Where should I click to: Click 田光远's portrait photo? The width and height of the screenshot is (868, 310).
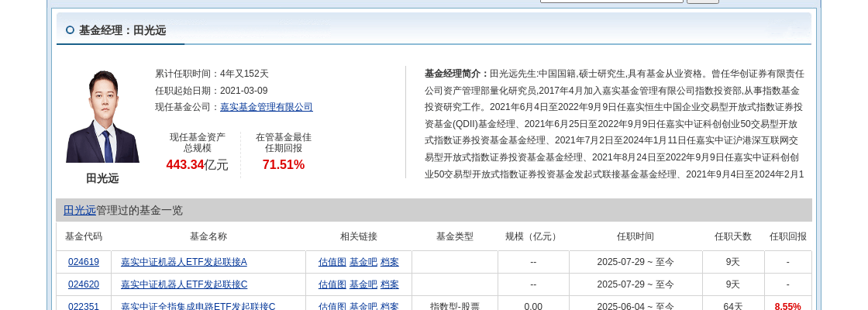tap(102, 116)
